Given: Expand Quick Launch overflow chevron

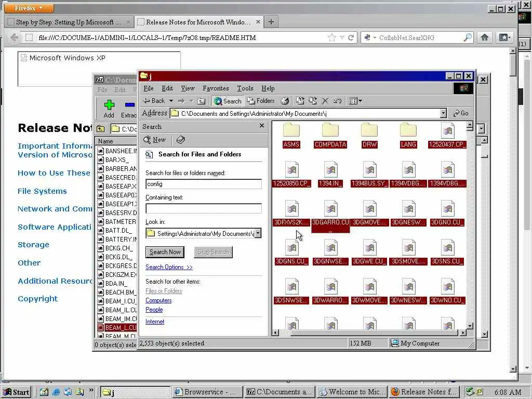Looking at the screenshot, I should 91,390.
